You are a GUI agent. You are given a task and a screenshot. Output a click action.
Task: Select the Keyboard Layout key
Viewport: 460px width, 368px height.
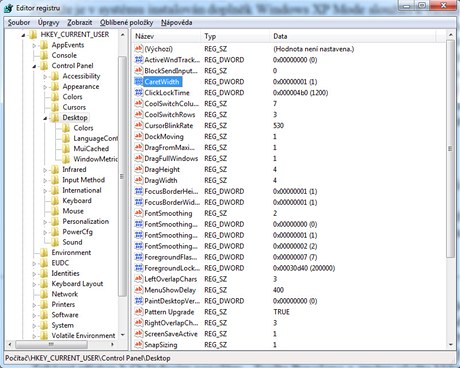pos(77,284)
